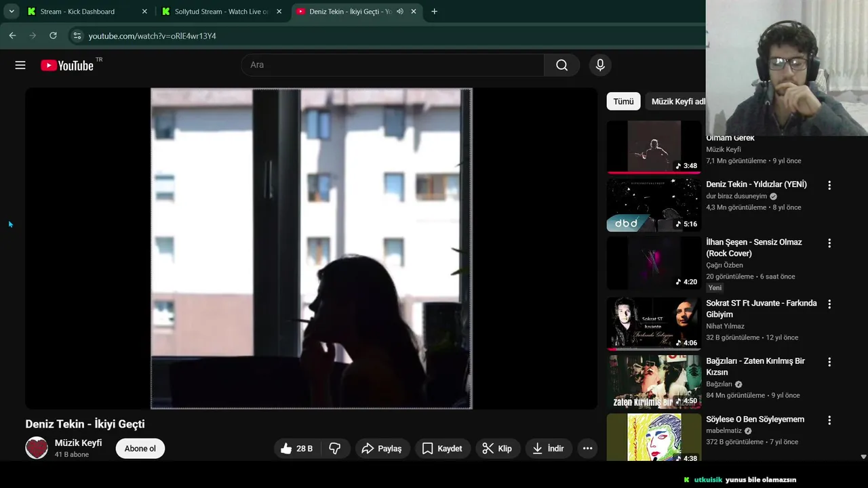Click the video player to pause
Image resolution: width=868 pixels, height=488 pixels.
click(x=311, y=248)
